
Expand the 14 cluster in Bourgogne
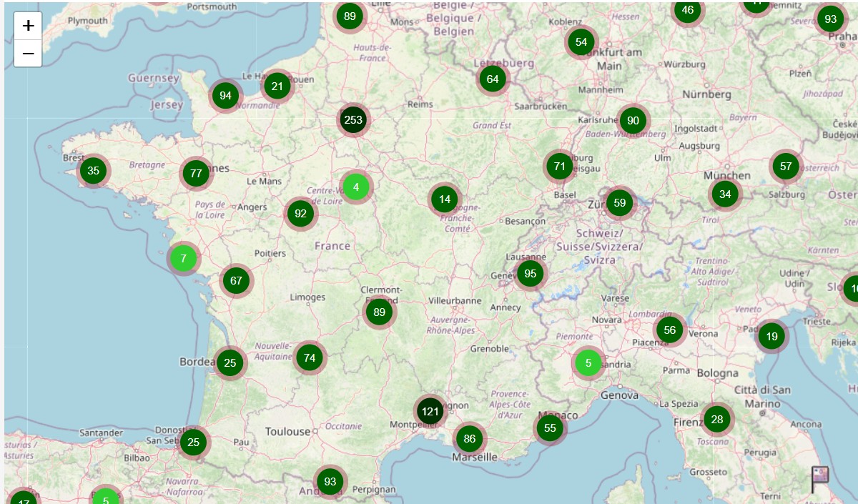point(445,199)
